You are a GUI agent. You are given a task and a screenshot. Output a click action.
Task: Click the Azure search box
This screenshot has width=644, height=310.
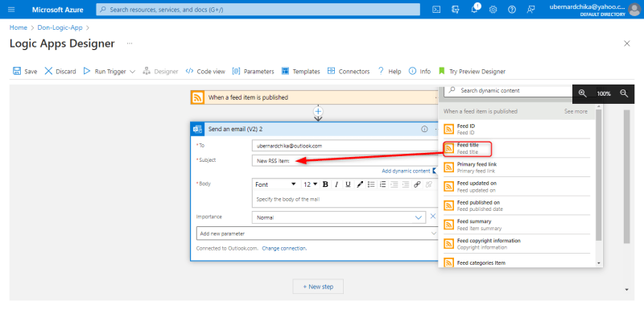[258, 10]
